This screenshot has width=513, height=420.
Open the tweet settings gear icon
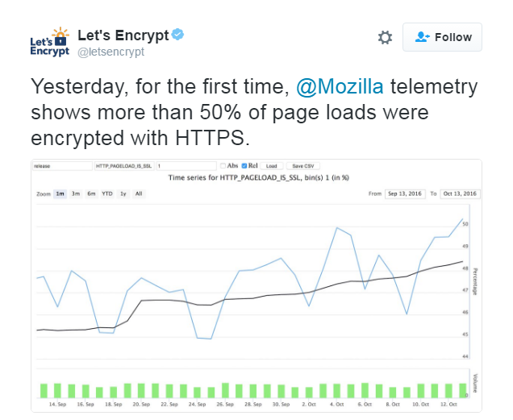coord(385,37)
